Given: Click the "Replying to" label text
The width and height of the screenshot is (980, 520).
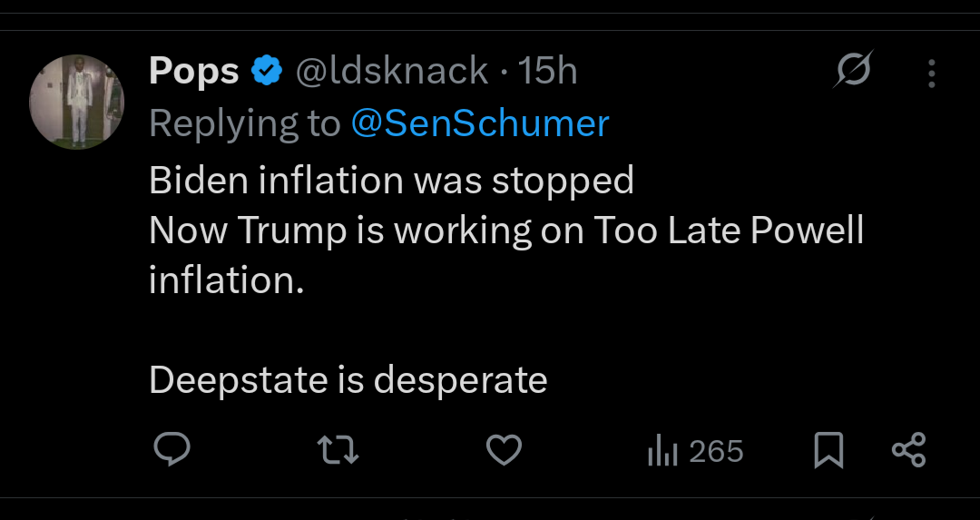Looking at the screenshot, I should click(x=245, y=123).
